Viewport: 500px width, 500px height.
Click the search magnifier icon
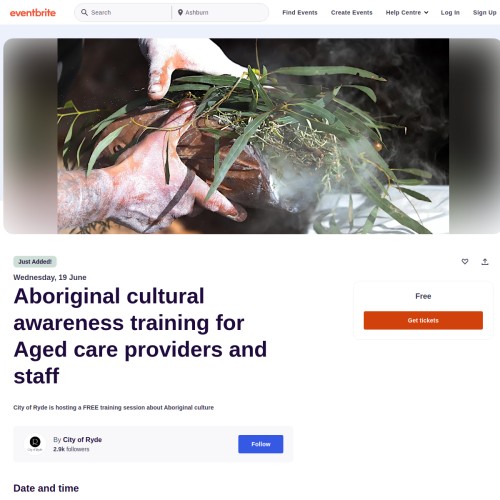click(84, 13)
